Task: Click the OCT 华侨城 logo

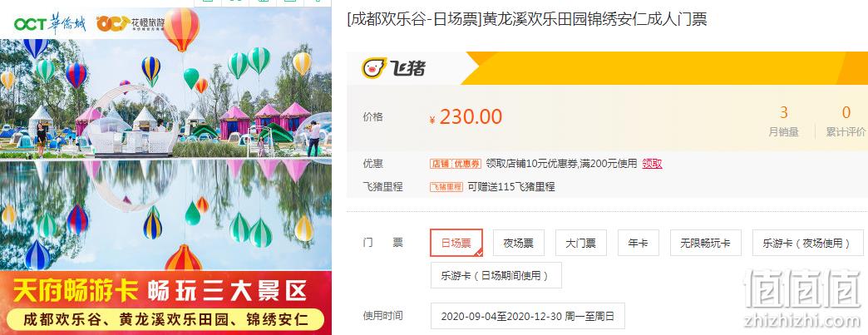Action: 50,24
